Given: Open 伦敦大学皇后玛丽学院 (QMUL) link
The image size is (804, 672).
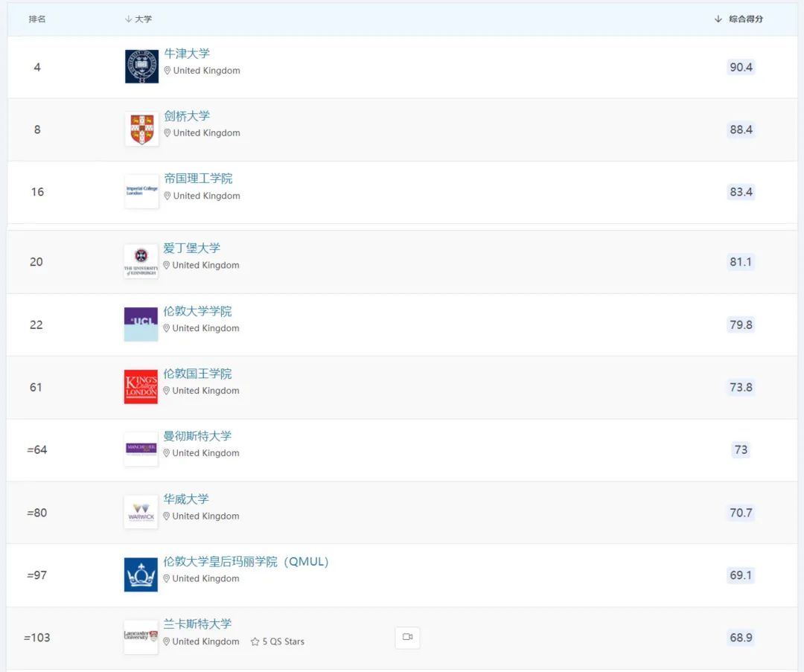Looking at the screenshot, I should 246,562.
